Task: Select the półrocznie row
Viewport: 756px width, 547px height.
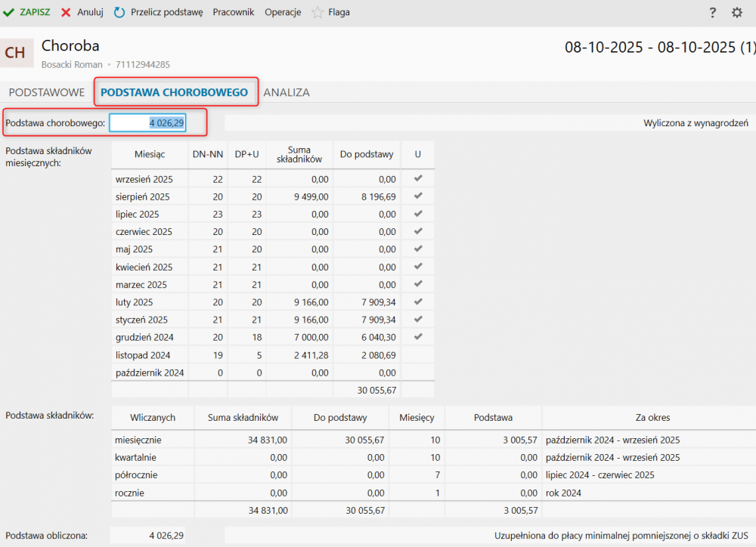Action: pos(433,474)
